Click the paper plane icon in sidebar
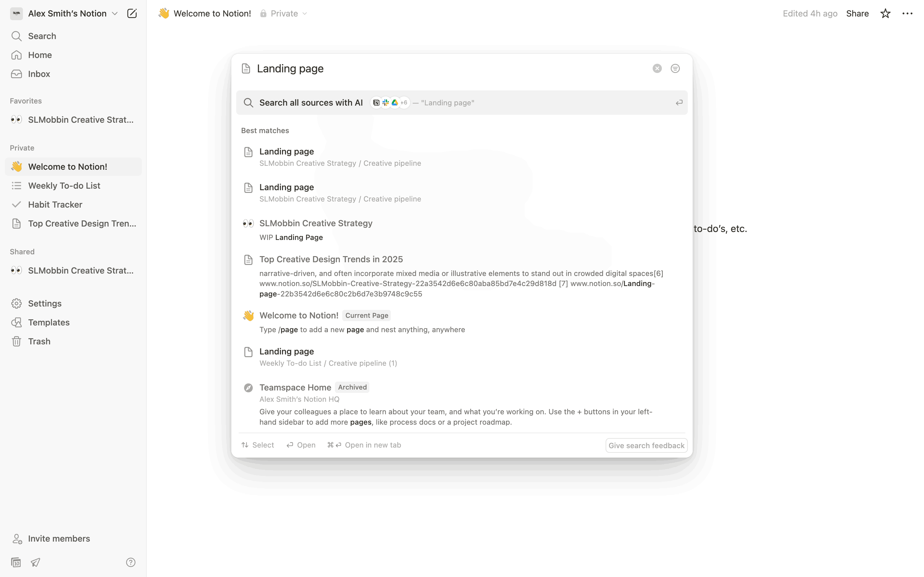The height and width of the screenshot is (577, 924). 35,562
